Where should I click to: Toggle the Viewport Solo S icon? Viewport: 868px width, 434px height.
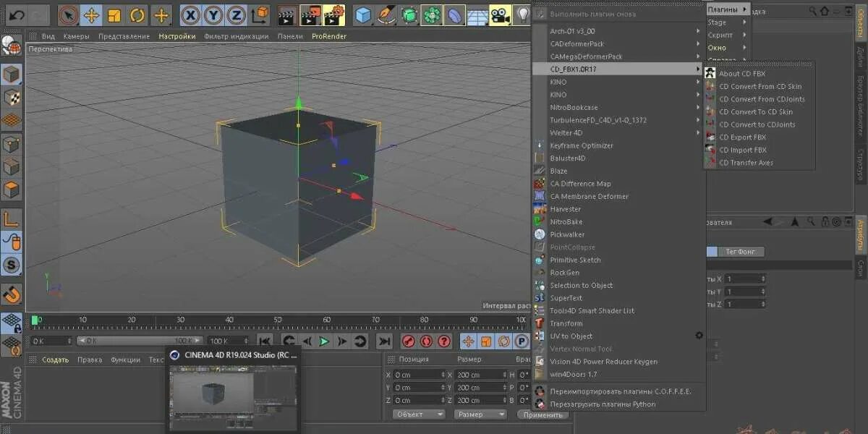click(12, 265)
